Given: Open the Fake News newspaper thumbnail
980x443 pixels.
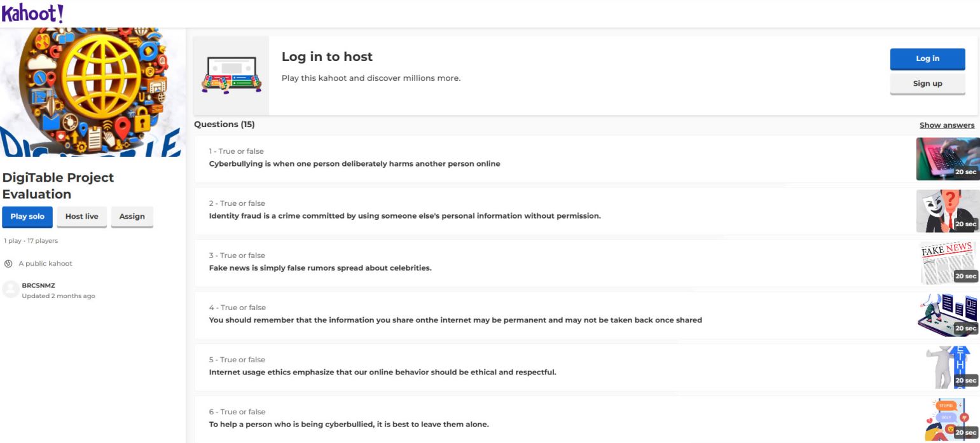Looking at the screenshot, I should point(947,263).
